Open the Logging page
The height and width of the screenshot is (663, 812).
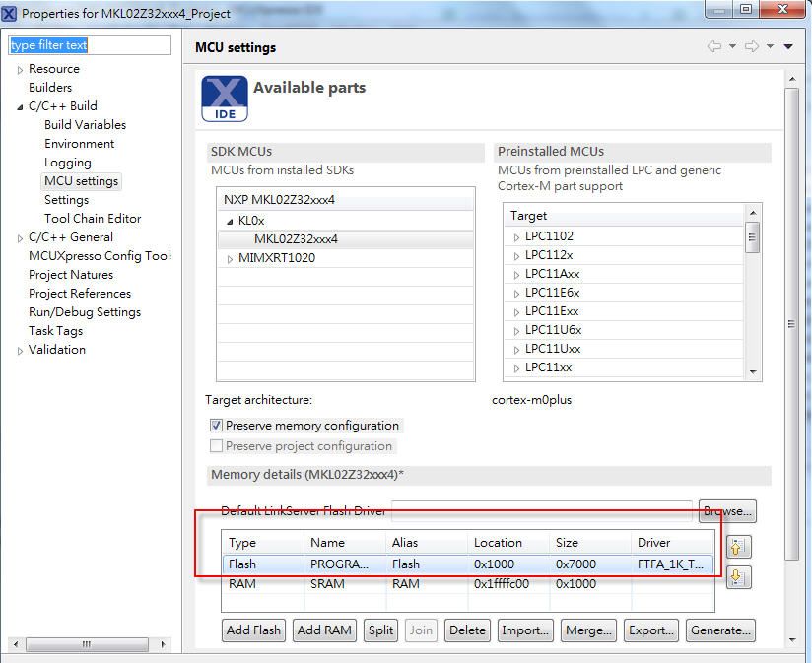tap(68, 163)
